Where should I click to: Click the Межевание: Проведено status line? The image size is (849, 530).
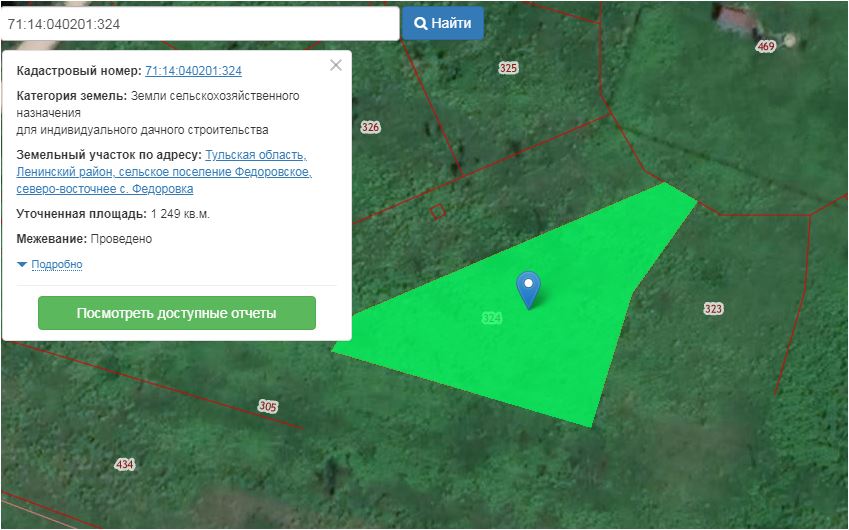85,239
